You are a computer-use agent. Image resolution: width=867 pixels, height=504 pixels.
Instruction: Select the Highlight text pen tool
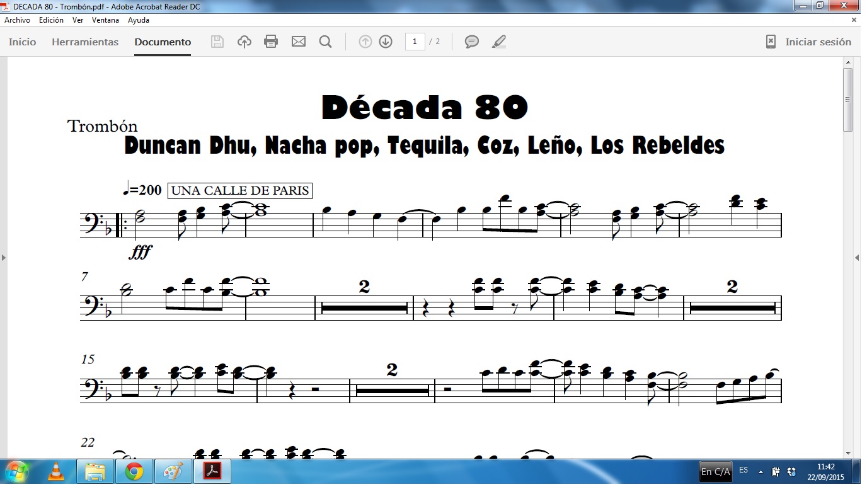point(499,42)
